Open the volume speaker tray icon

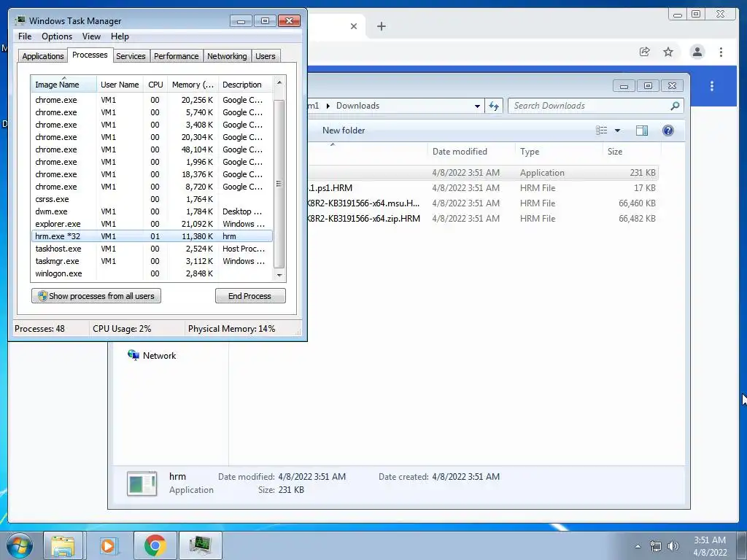pyautogui.click(x=673, y=546)
